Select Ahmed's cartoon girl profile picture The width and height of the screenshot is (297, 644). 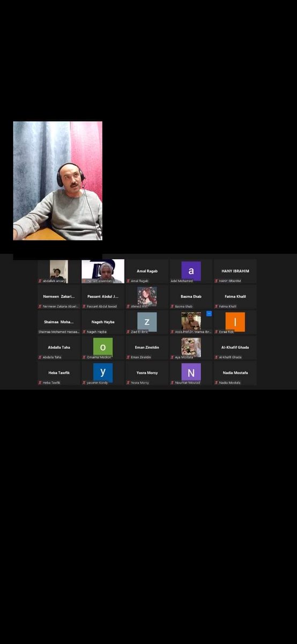(x=147, y=296)
